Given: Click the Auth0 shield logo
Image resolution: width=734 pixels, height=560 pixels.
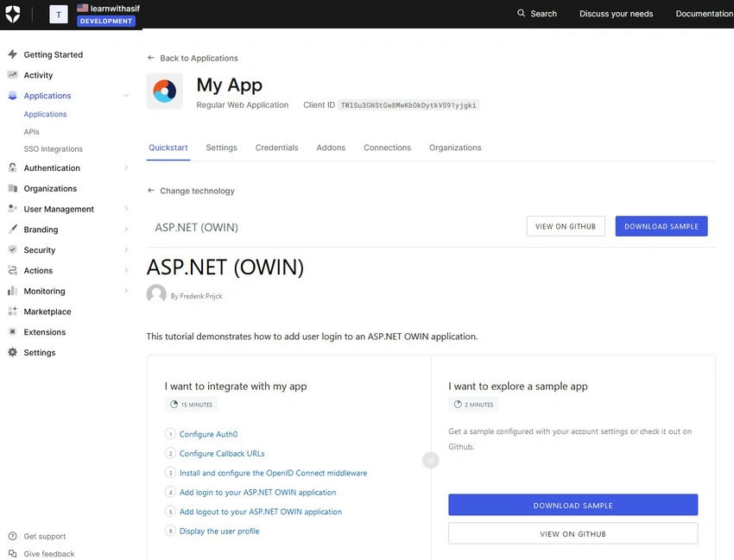Looking at the screenshot, I should click(13, 14).
